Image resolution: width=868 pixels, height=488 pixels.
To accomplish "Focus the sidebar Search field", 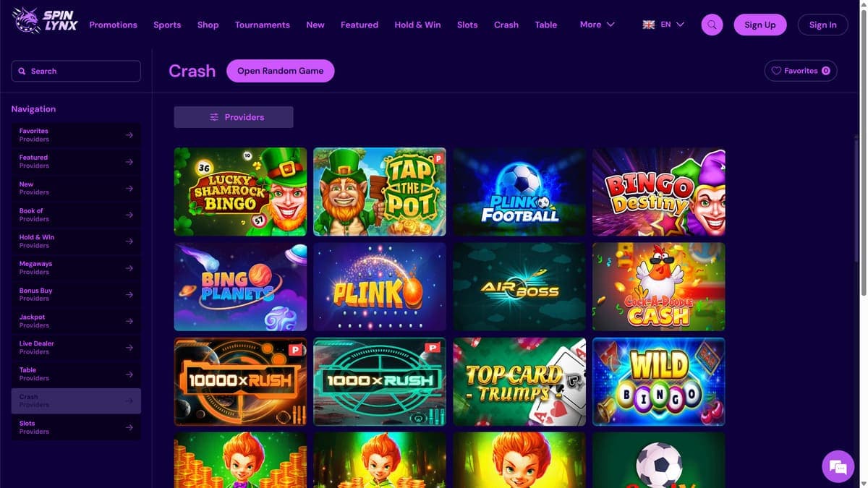I will click(76, 71).
